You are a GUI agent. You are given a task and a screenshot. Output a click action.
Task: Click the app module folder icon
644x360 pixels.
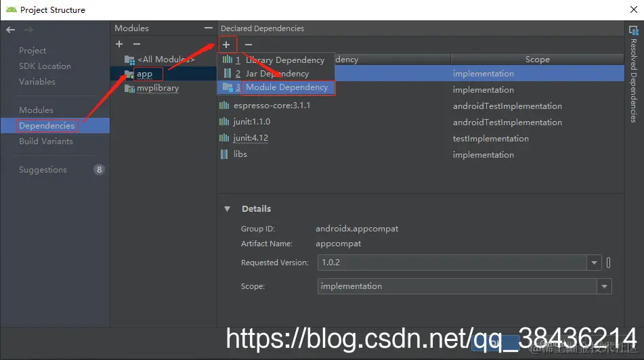(x=129, y=74)
